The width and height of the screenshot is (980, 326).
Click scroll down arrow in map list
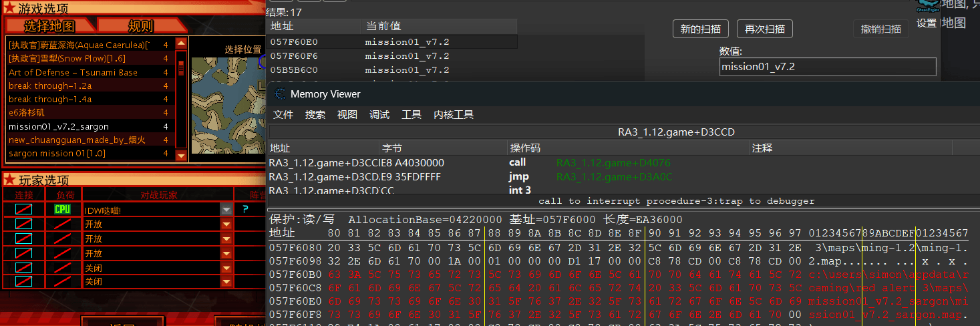tap(181, 156)
